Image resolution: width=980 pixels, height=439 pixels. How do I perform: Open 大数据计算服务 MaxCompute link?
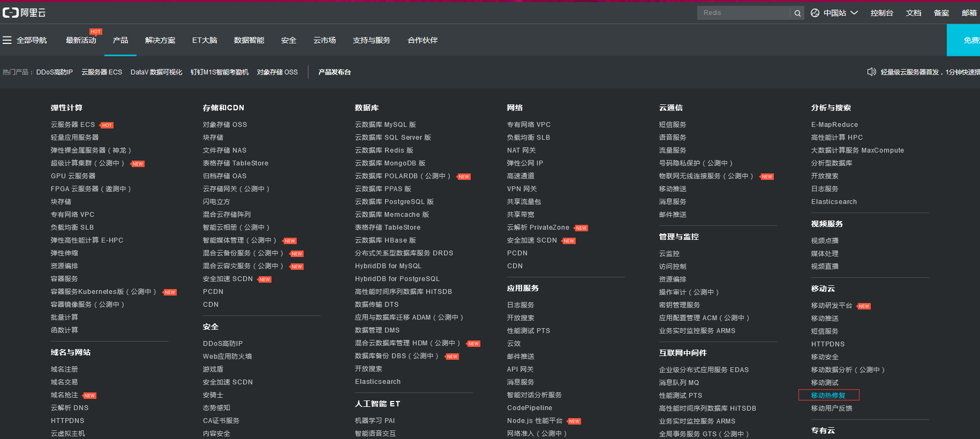point(858,150)
